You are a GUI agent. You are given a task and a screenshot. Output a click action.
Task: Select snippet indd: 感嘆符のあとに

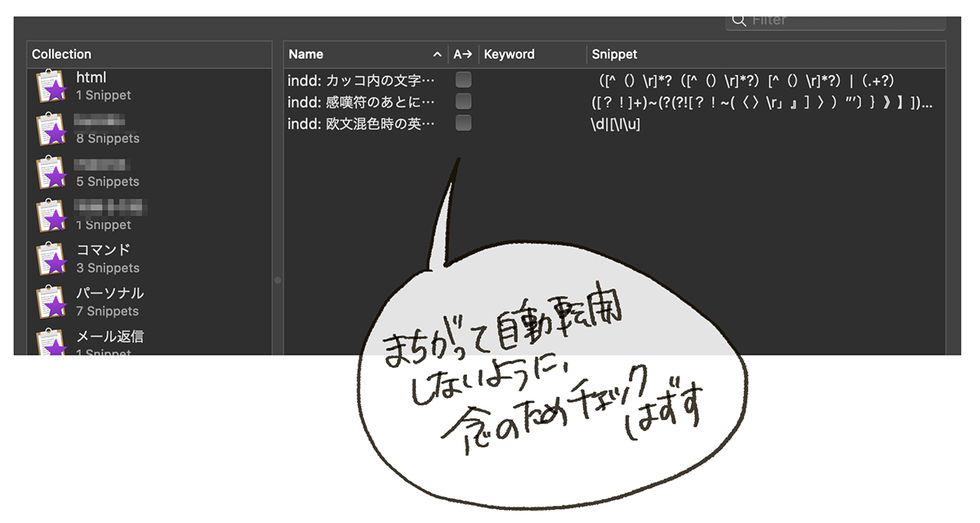coord(362,102)
